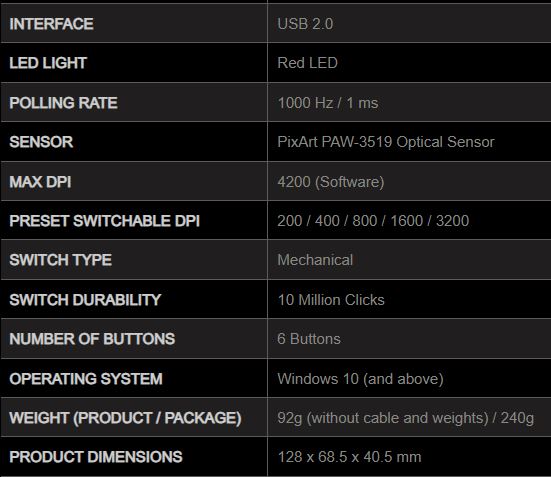Click '200 / 400 / 800 / 1600 / 3200' value
The width and height of the screenshot is (551, 477).
click(x=373, y=221)
